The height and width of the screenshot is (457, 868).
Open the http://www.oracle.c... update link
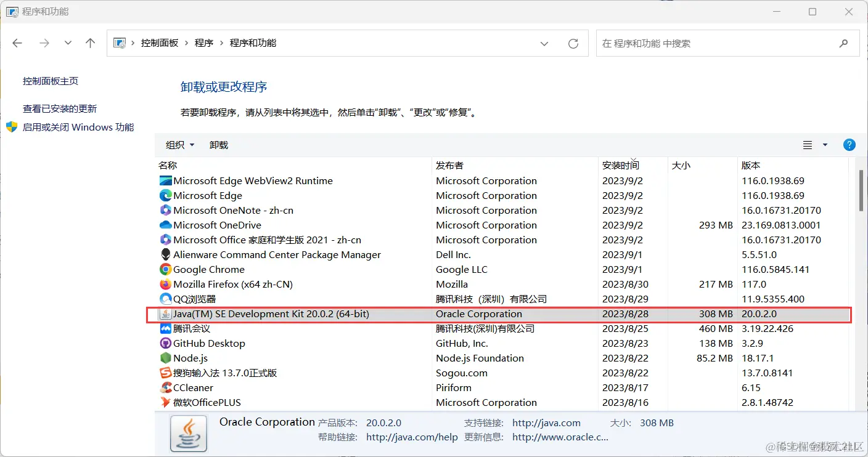pos(560,437)
